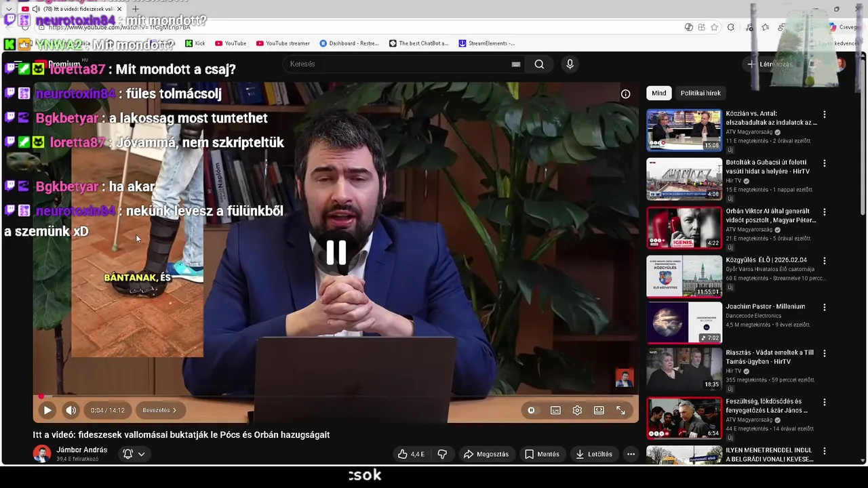The width and height of the screenshot is (868, 488).
Task: Mute the video volume speaker icon
Action: (x=71, y=410)
